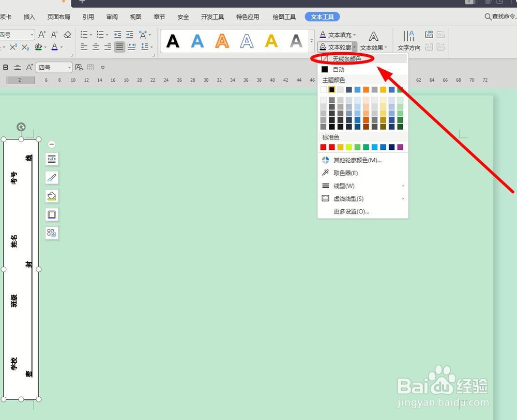
Task: Choose the no line color option
Action: coord(363,59)
